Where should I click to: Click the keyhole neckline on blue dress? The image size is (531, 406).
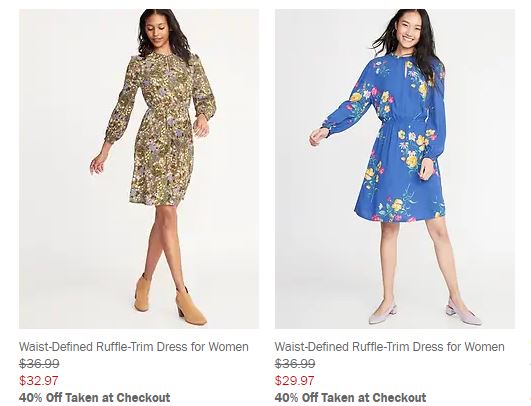(406, 71)
